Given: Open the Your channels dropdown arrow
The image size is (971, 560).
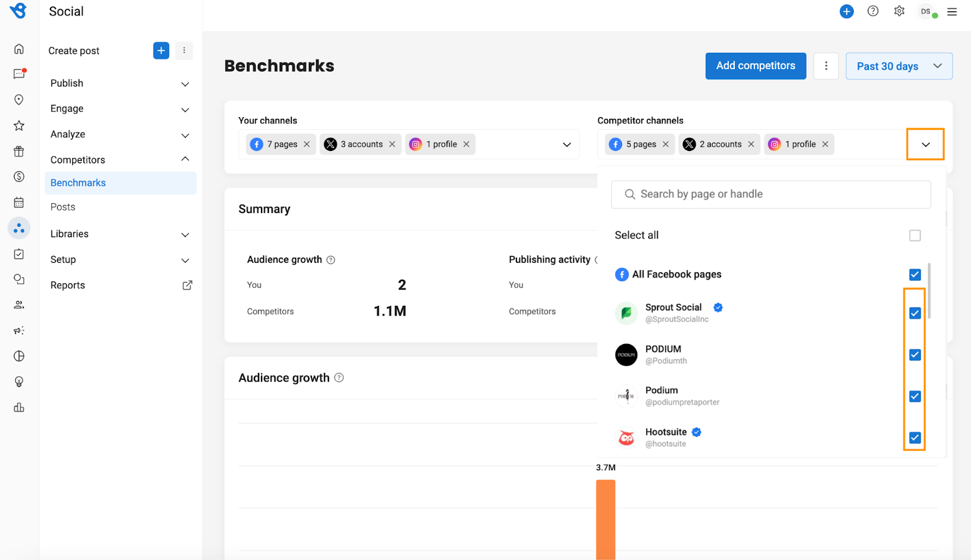Looking at the screenshot, I should [x=567, y=144].
